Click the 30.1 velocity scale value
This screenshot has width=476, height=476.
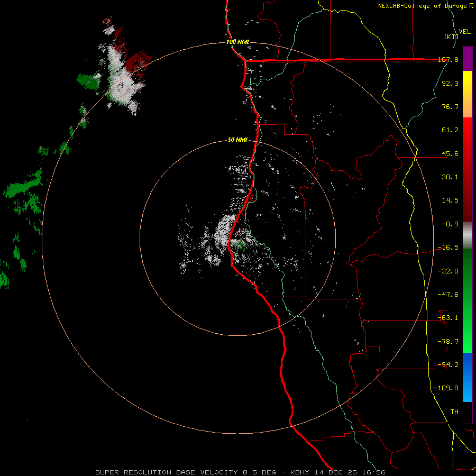tap(450, 177)
